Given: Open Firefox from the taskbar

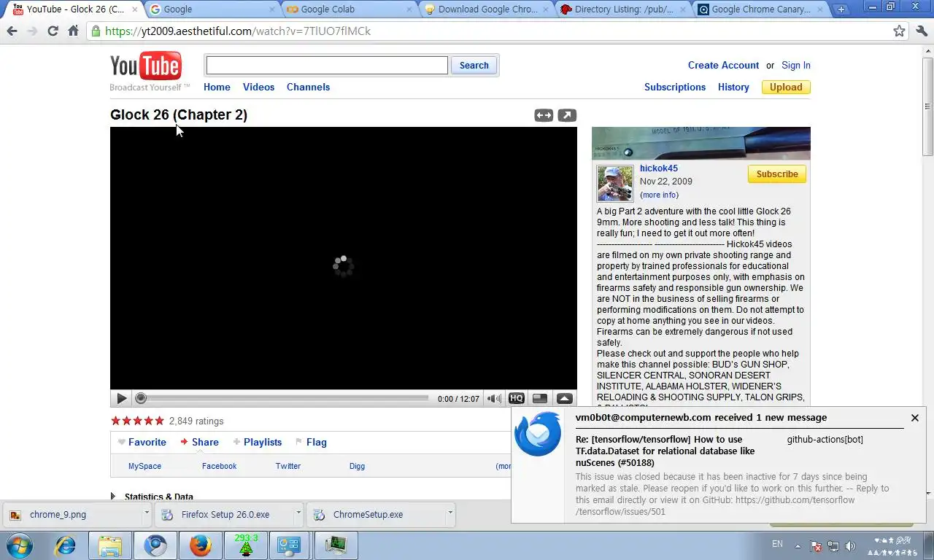Looking at the screenshot, I should [x=200, y=545].
